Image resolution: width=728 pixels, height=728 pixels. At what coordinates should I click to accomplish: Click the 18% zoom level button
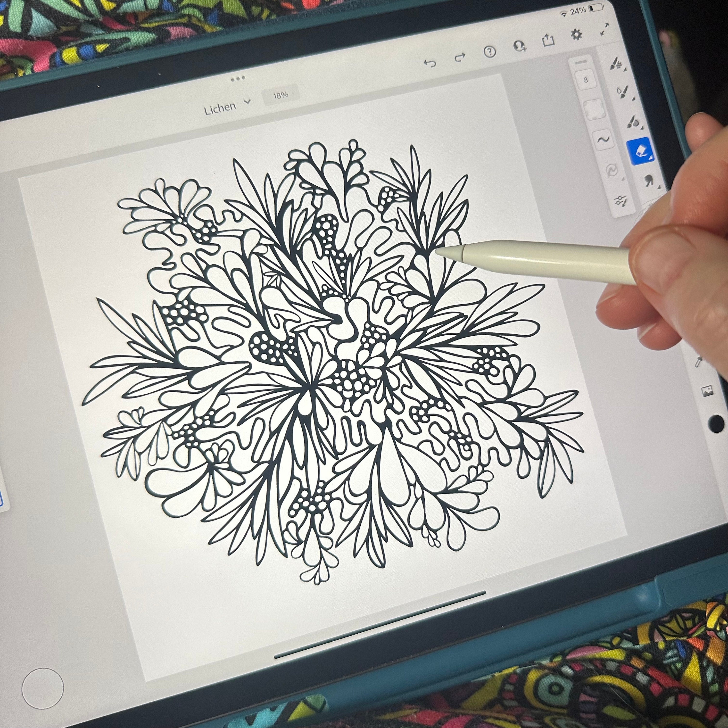pyautogui.click(x=280, y=95)
